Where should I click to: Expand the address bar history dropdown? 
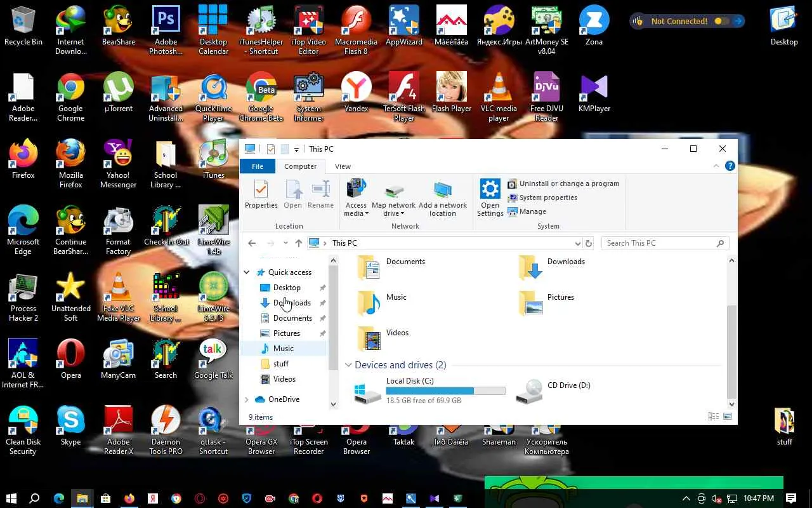pos(577,243)
